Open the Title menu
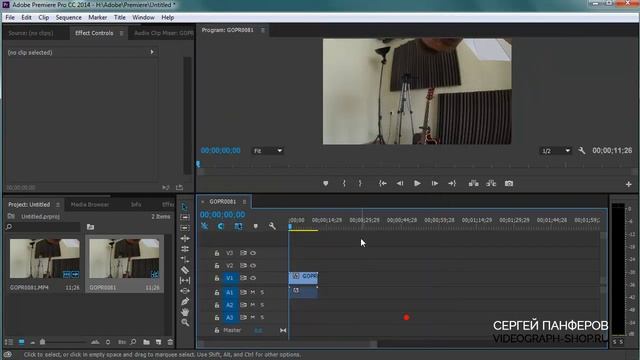The height and width of the screenshot is (360, 640). (120, 18)
